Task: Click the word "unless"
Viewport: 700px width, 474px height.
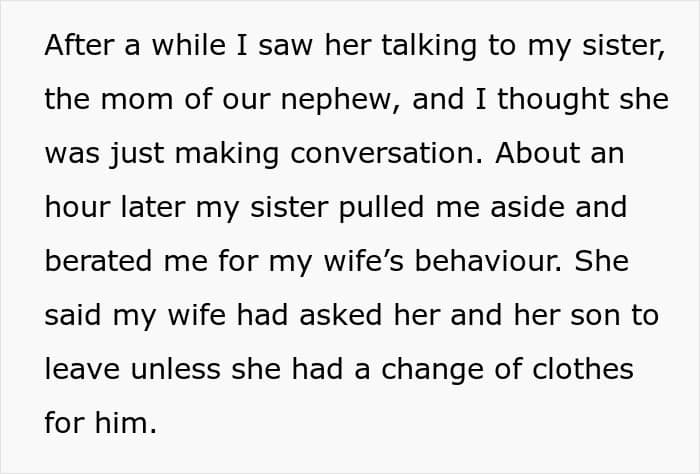Action: click(175, 369)
